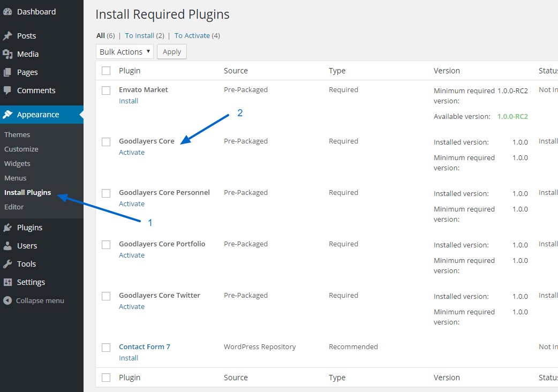Click the Posts pushpin icon

tap(7, 36)
